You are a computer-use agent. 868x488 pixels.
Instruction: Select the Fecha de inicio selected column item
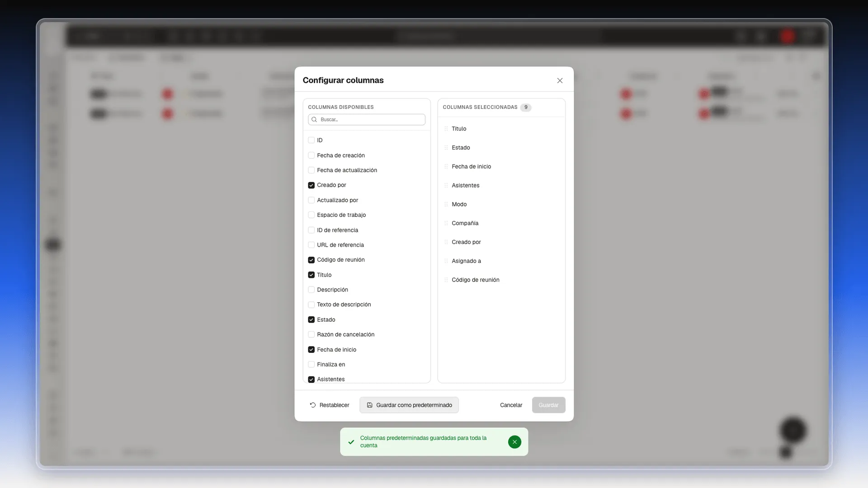tap(501, 167)
